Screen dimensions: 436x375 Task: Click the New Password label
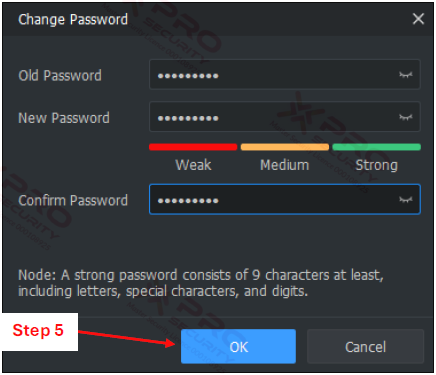coord(64,118)
